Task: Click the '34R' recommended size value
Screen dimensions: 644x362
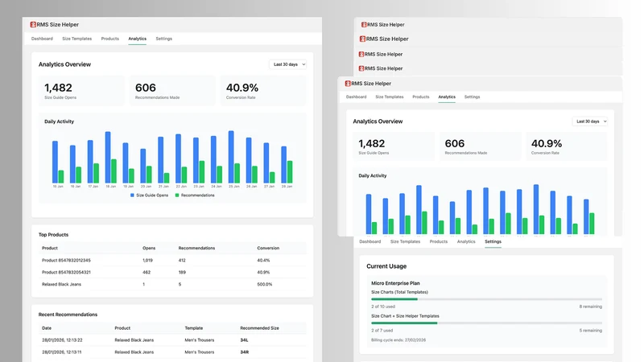Action: click(245, 352)
